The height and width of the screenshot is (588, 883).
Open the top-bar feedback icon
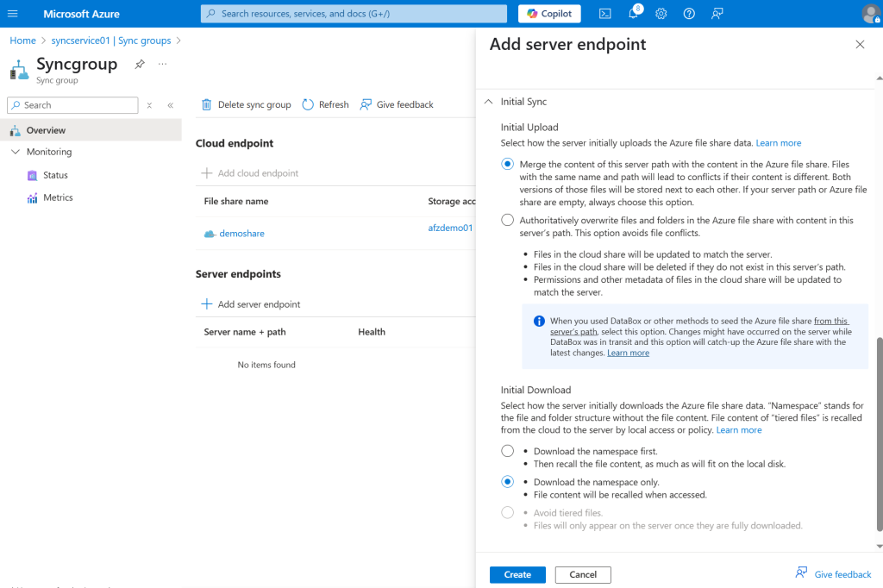pyautogui.click(x=717, y=14)
